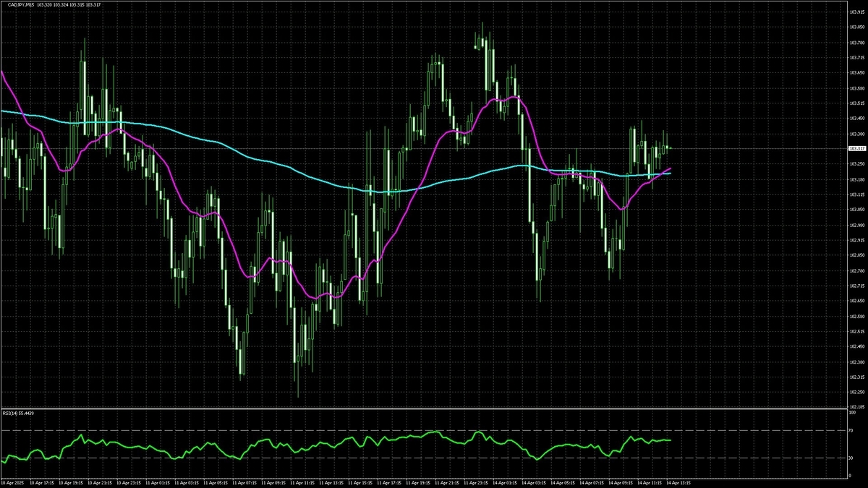Click the CADJPY,M15 chart title text
The height and width of the screenshot is (488, 868).
[x=22, y=5]
